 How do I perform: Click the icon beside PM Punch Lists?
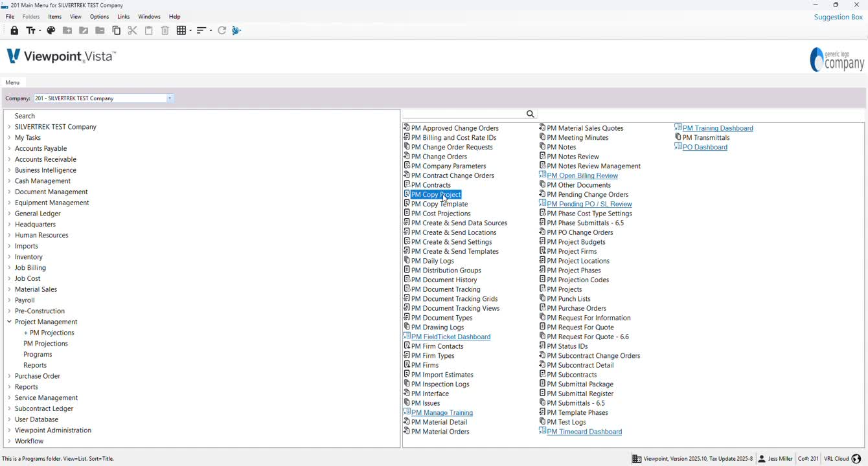pos(542,298)
